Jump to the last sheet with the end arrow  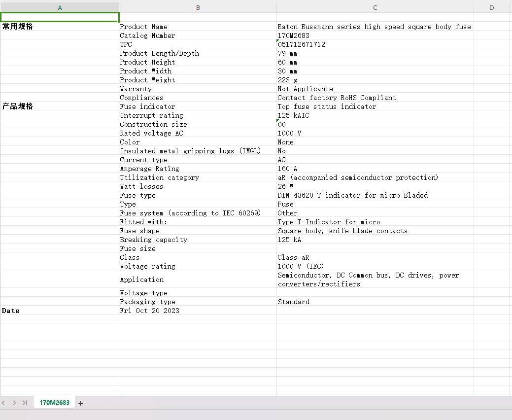click(x=25, y=403)
